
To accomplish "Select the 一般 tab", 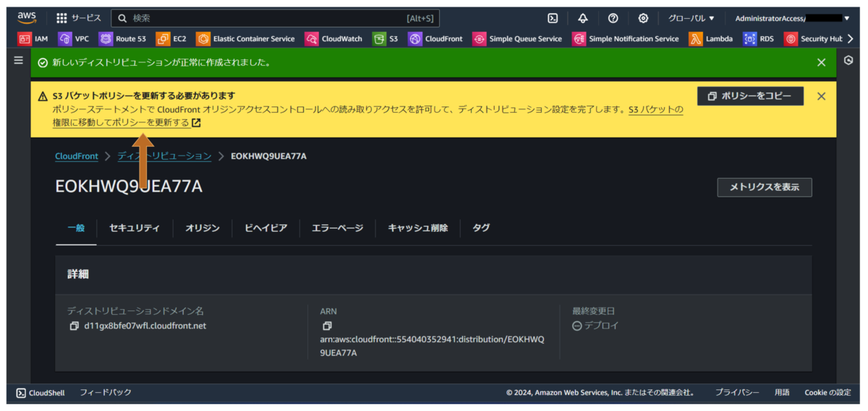I will [76, 228].
